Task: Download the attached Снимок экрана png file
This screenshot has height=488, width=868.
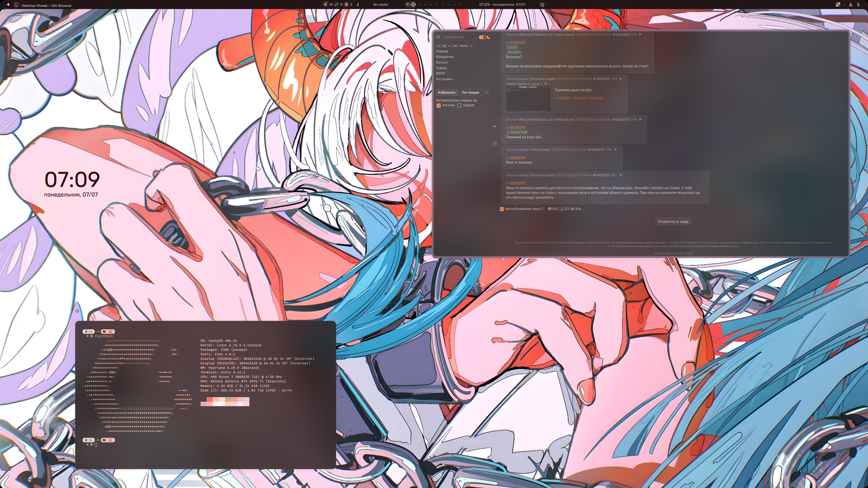Action: pos(546,84)
